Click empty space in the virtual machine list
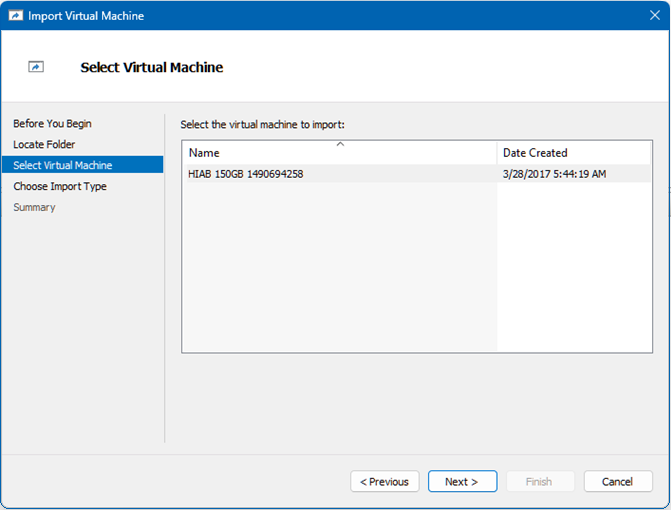The image size is (671, 510). pos(340,270)
